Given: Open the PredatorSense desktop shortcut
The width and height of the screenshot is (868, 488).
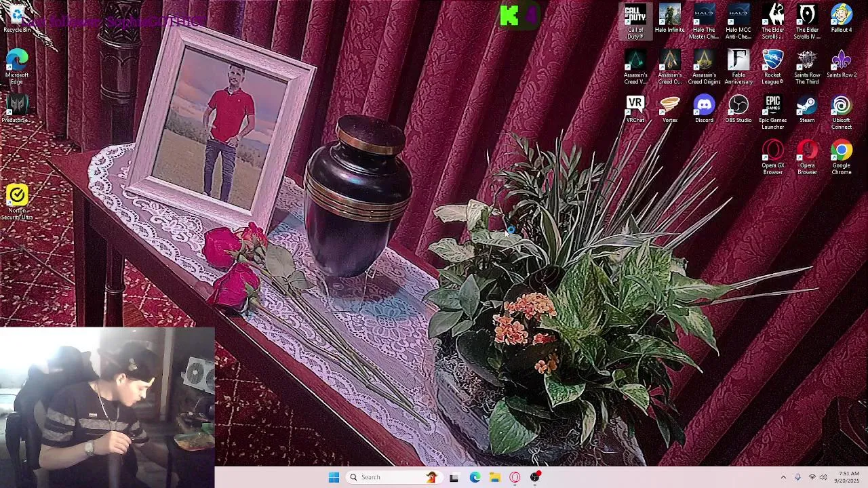Looking at the screenshot, I should pos(17,108).
